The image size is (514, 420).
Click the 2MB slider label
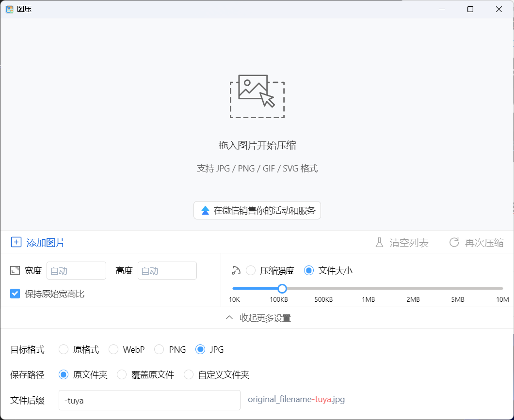point(413,299)
